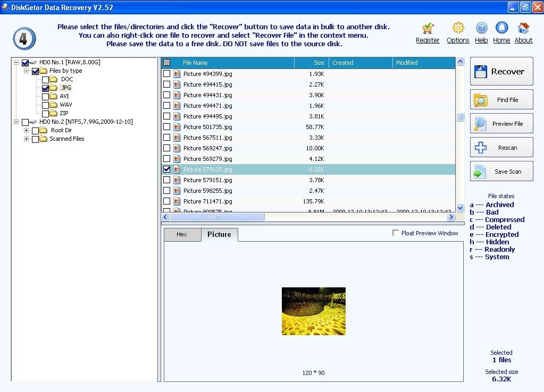This screenshot has width=544, height=392.
Task: Click the file list scroll up arrow
Action: click(461, 62)
